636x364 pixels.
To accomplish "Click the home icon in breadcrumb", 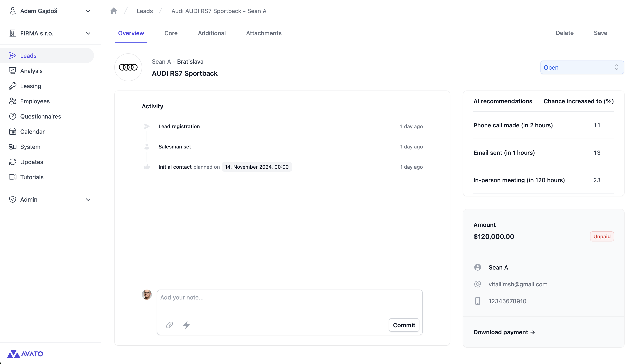I will click(x=114, y=11).
